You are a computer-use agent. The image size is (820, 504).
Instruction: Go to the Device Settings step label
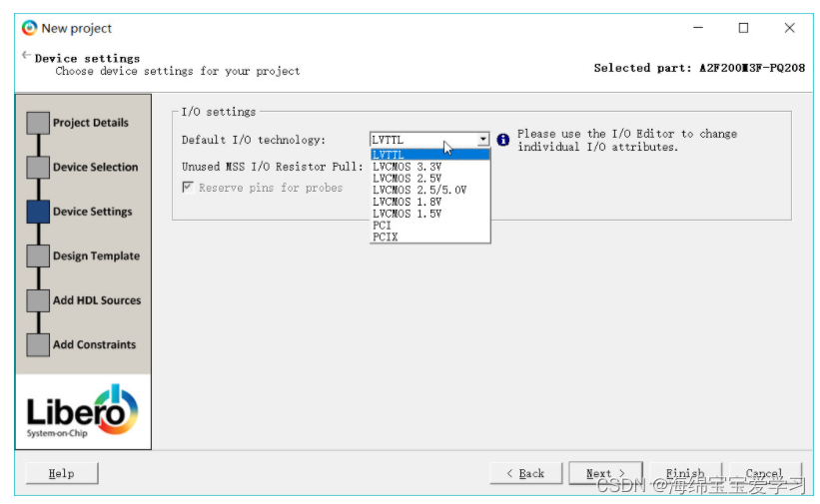click(x=93, y=212)
